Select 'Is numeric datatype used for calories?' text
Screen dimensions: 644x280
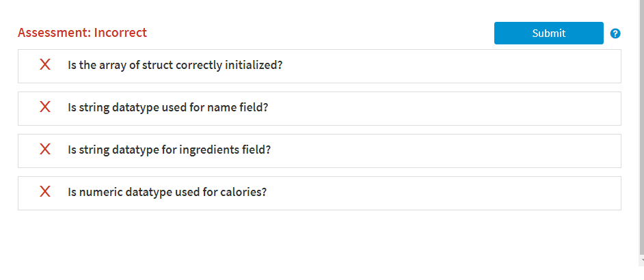click(x=167, y=192)
